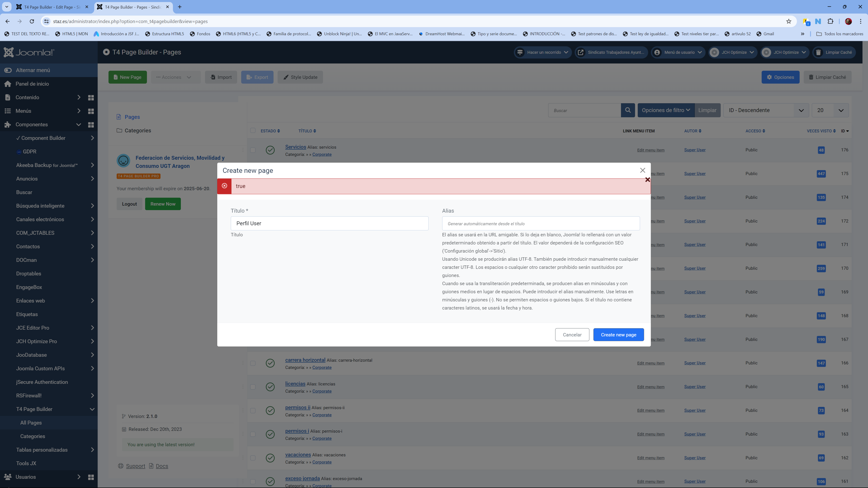Check the carrera horizontal row checkbox

coord(253,363)
